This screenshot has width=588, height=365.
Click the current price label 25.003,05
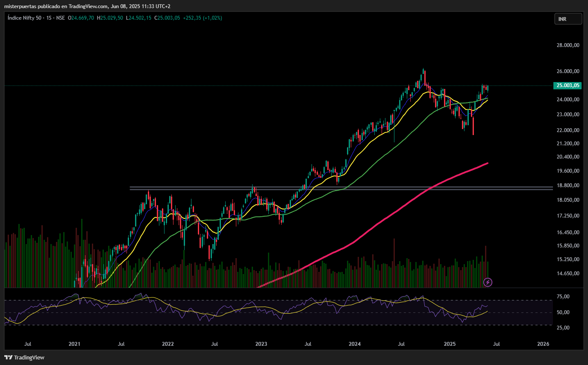click(568, 85)
